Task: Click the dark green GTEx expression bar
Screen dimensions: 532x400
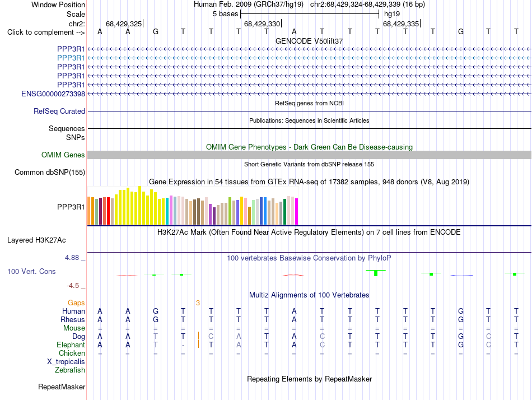Action: coord(284,212)
